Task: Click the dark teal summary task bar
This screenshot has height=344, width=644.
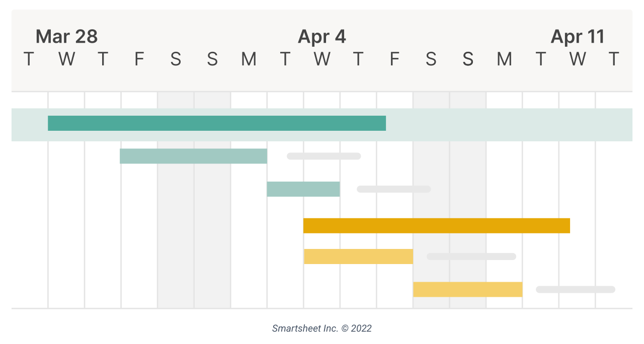Action: coord(216,123)
